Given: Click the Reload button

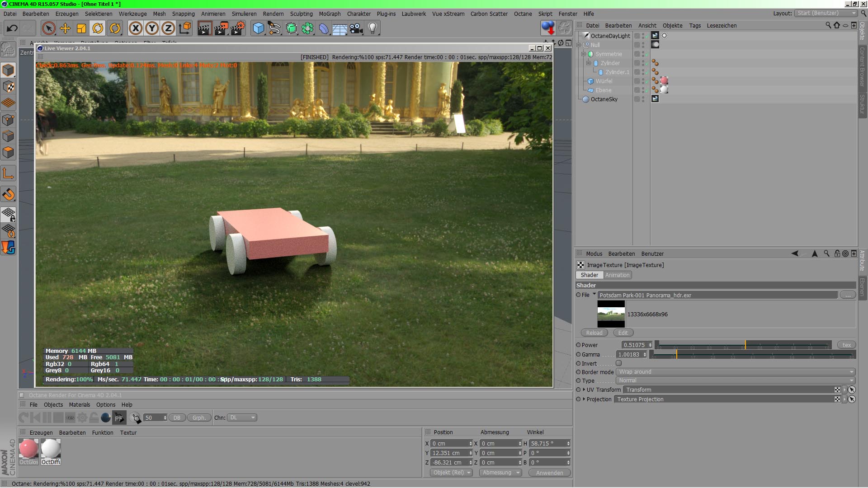Looking at the screenshot, I should (x=594, y=333).
